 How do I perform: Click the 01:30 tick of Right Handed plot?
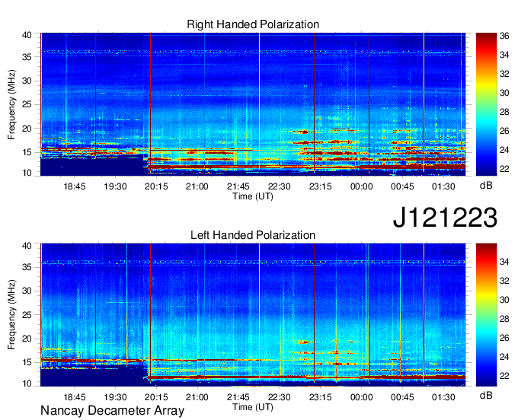point(443,186)
